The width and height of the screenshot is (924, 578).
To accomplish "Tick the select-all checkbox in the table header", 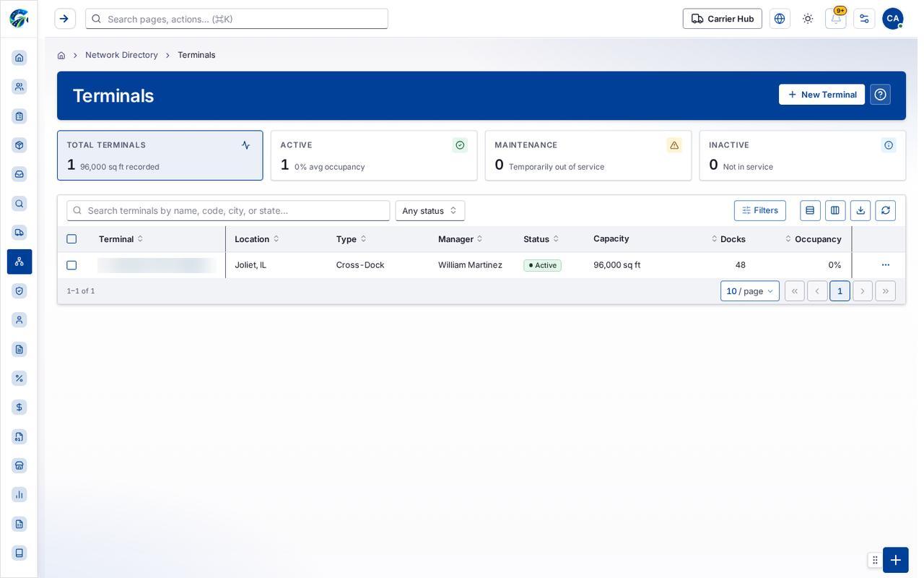I will 71,239.
